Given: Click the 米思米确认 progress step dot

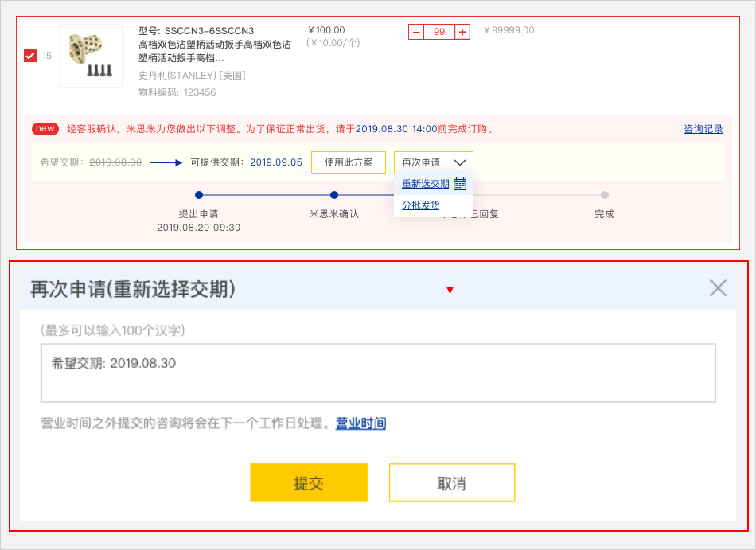Looking at the screenshot, I should [334, 195].
